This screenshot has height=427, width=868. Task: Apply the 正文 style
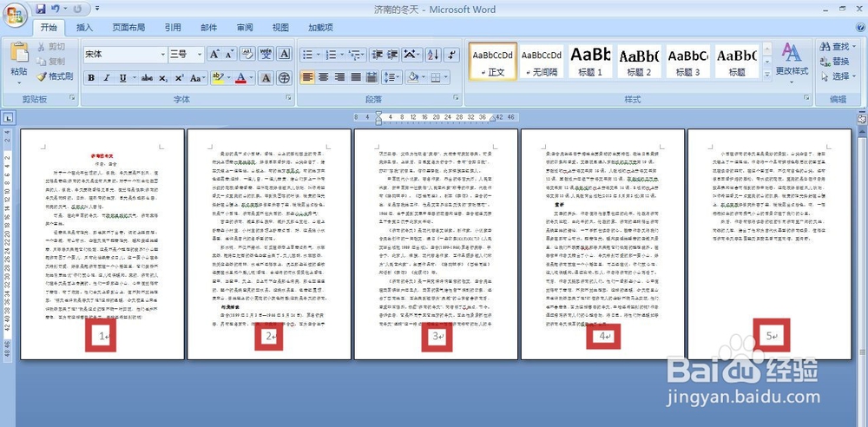493,61
